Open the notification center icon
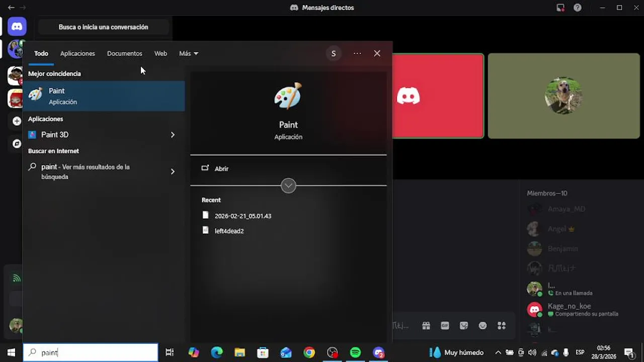Image resolution: width=644 pixels, height=362 pixels. click(x=629, y=352)
